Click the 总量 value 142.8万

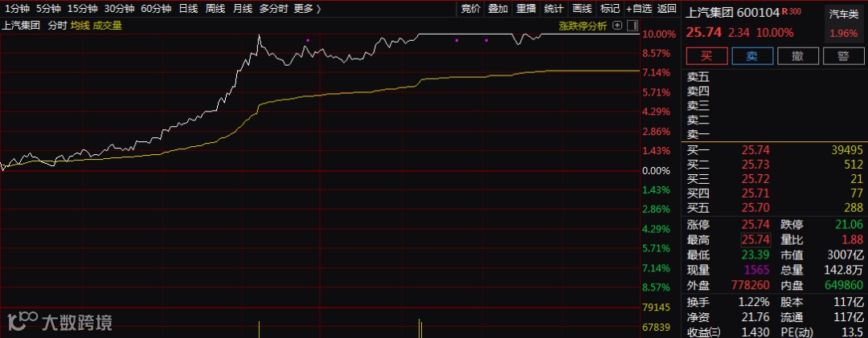click(844, 270)
